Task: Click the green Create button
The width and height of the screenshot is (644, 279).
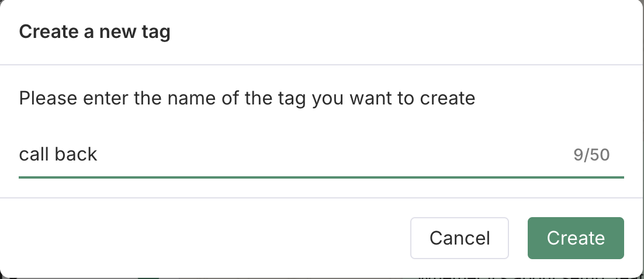Action: [x=576, y=238]
